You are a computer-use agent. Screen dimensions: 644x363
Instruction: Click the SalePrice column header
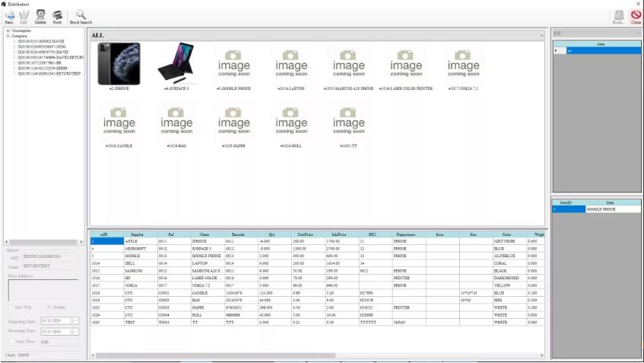tap(335, 235)
